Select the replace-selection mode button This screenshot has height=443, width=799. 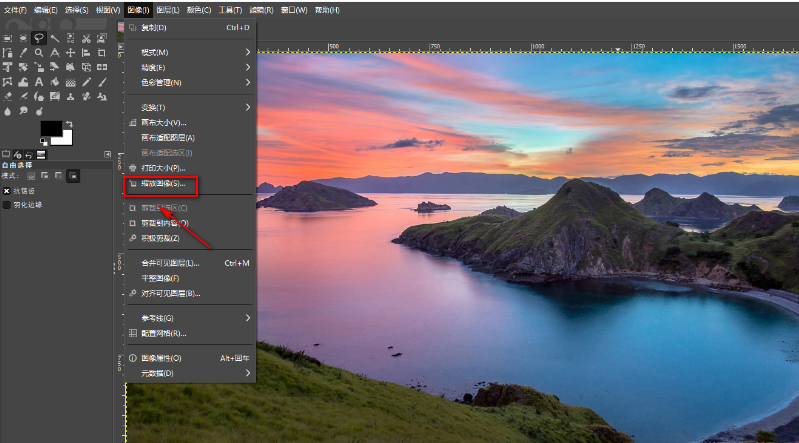29,175
